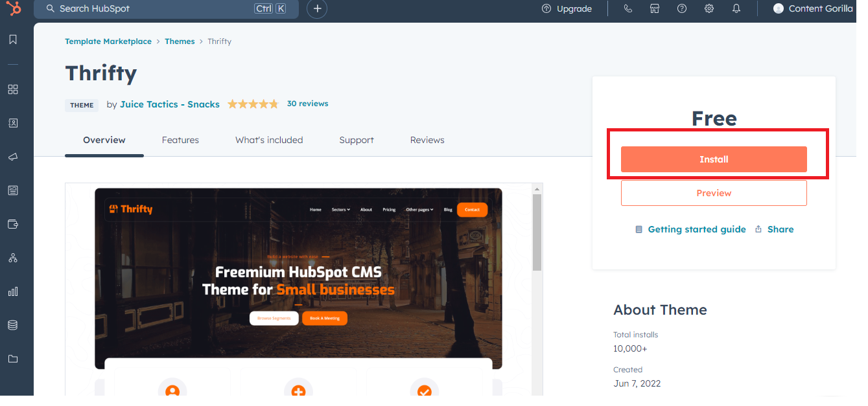
Task: Open Bookmarks icon in left sidebar
Action: click(13, 39)
